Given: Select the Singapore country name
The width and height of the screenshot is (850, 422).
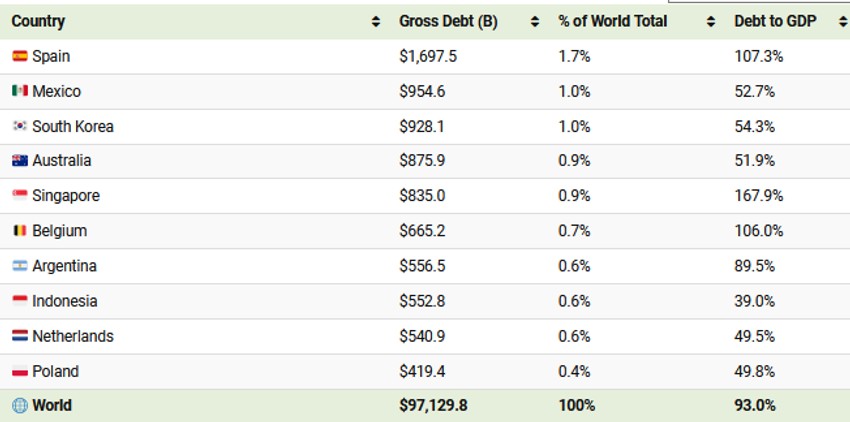Looking at the screenshot, I should [66, 196].
